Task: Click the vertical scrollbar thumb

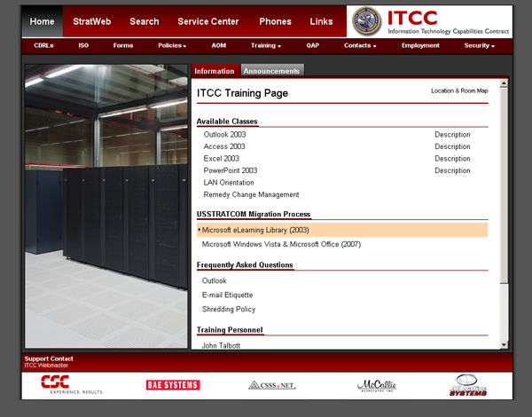Action: pyautogui.click(x=504, y=185)
